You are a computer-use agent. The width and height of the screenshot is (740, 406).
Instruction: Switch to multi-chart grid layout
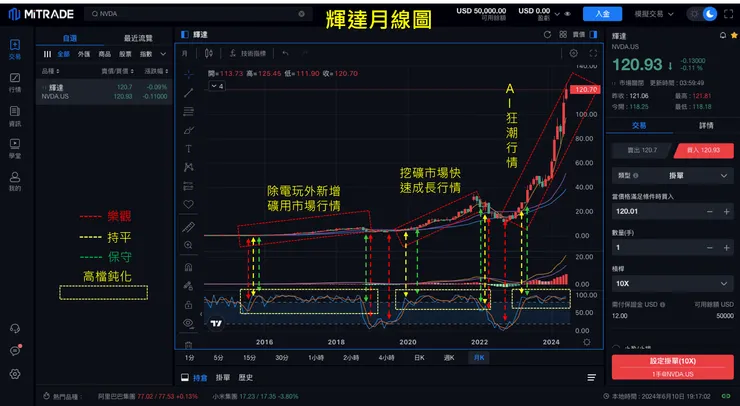point(563,34)
